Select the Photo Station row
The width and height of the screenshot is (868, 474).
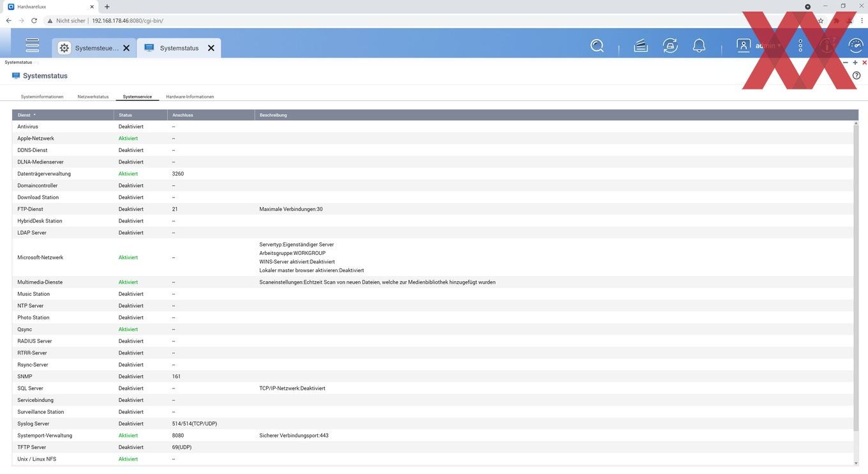point(433,317)
